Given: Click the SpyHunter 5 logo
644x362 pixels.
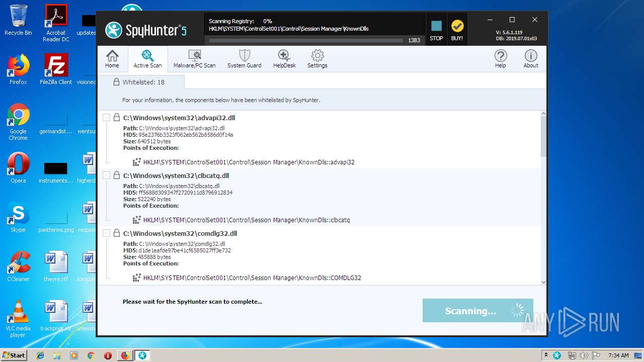Looking at the screenshot, I should tap(146, 30).
